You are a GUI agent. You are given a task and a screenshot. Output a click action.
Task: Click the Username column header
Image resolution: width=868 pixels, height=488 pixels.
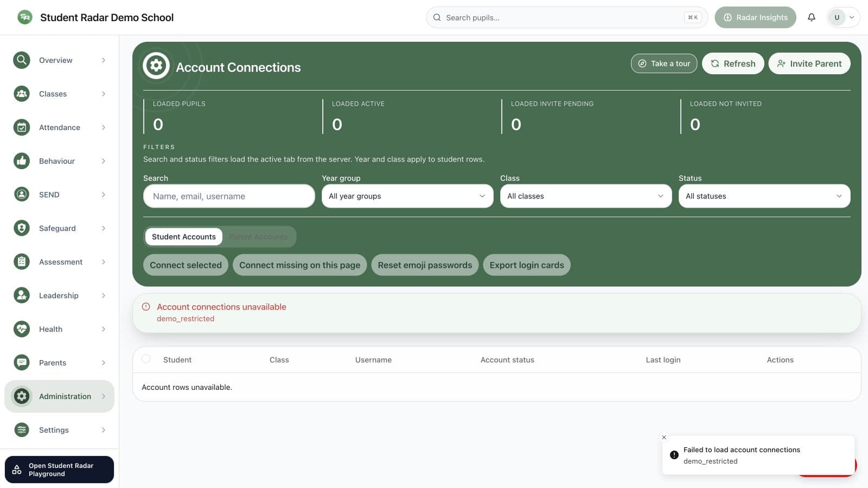click(373, 360)
